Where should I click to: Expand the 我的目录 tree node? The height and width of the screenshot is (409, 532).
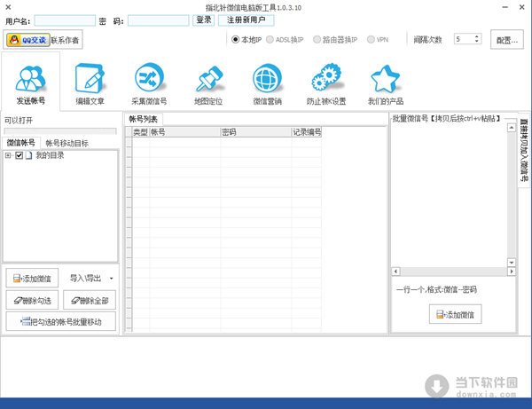(8, 155)
